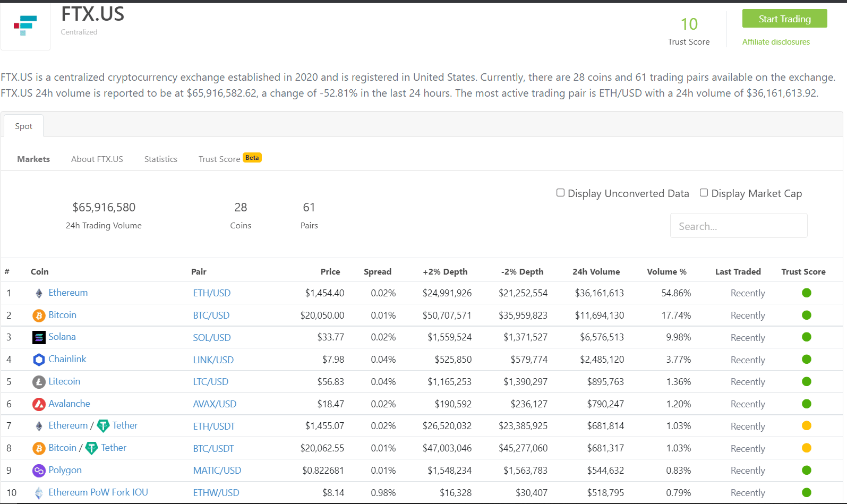The image size is (847, 504).
Task: Click the Solana coin icon
Action: (x=39, y=337)
